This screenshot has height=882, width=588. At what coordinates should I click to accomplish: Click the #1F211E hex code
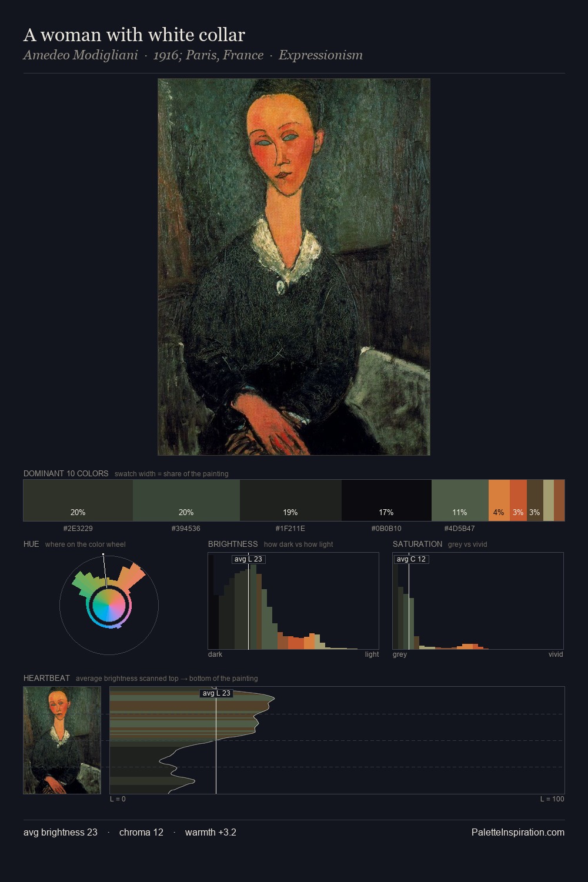290,529
